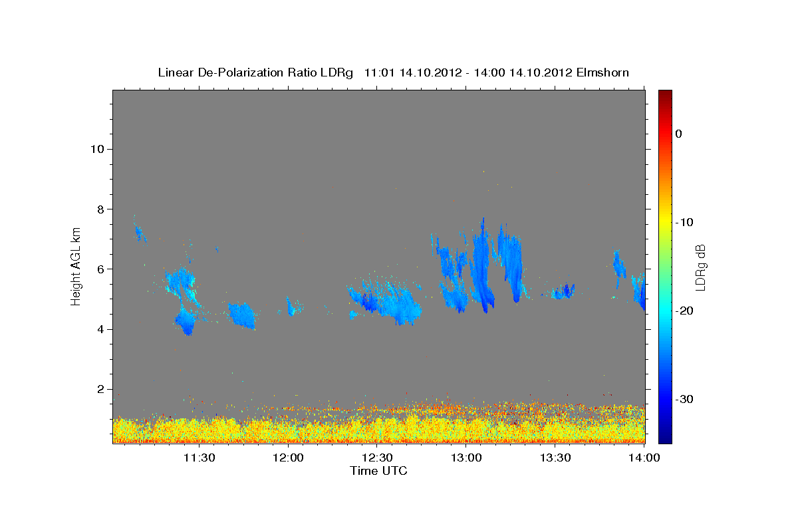Image resolution: width=798 pixels, height=532 pixels.
Task: Click the 'Time UTC' axis label
Action: coord(378,471)
